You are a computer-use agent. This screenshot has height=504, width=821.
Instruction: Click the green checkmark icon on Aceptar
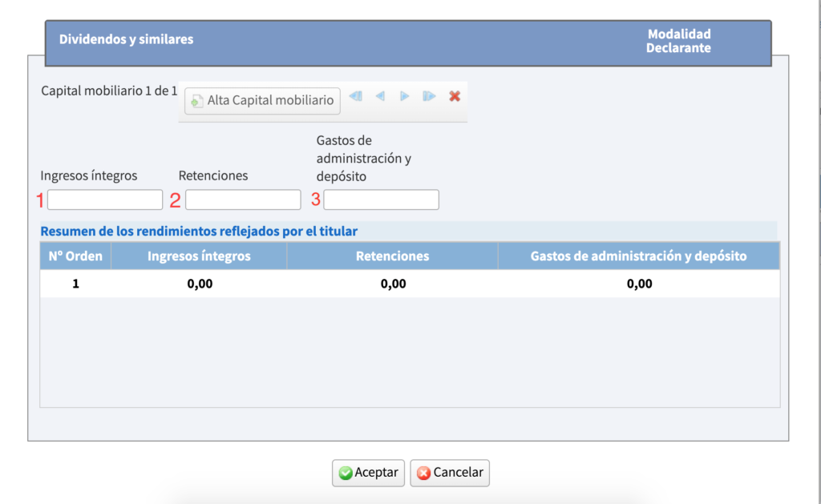coord(346,473)
